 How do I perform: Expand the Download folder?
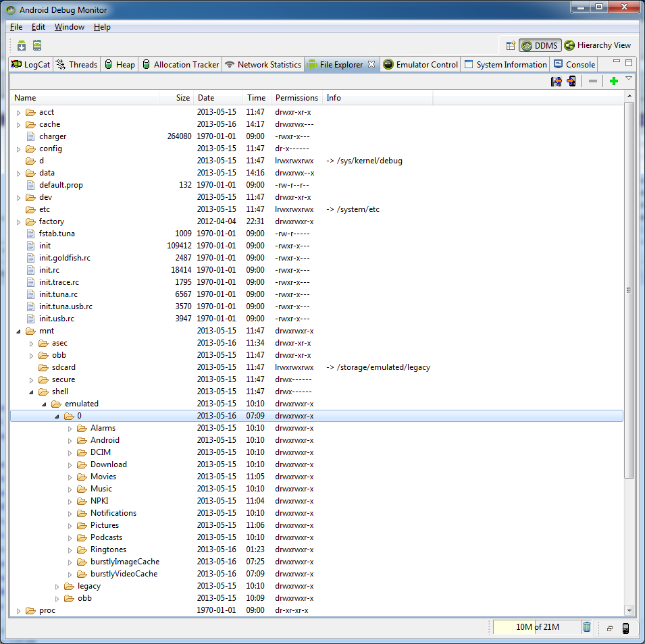[x=70, y=465]
